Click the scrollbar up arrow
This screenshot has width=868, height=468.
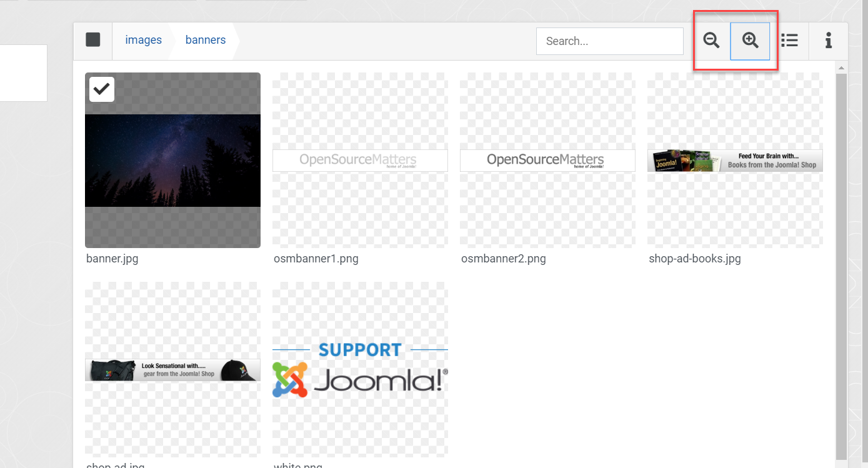coord(841,67)
